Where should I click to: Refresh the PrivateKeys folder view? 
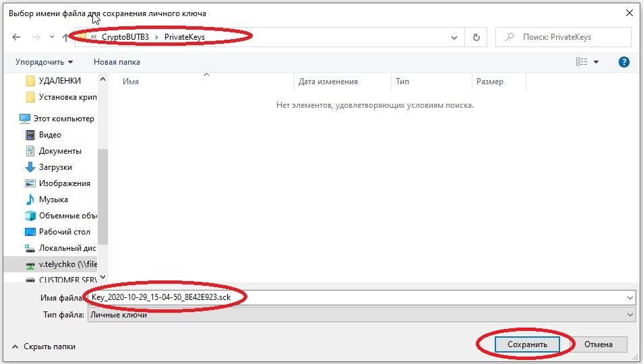pyautogui.click(x=477, y=37)
